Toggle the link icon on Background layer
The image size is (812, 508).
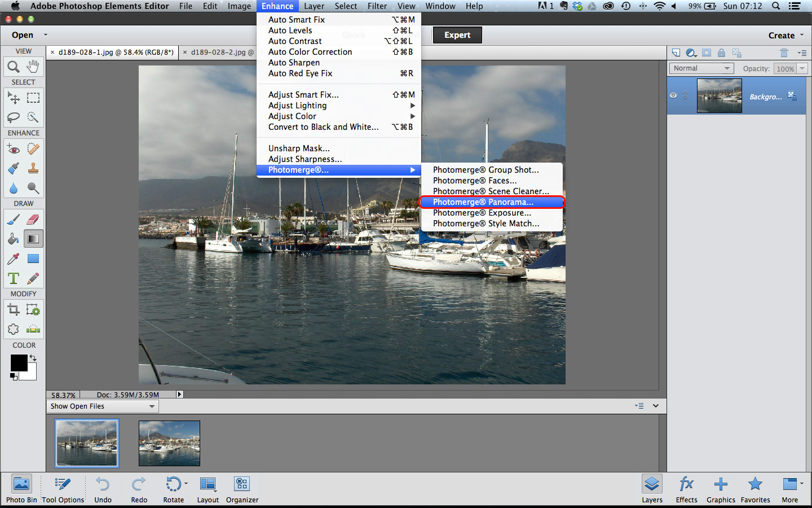pyautogui.click(x=685, y=96)
